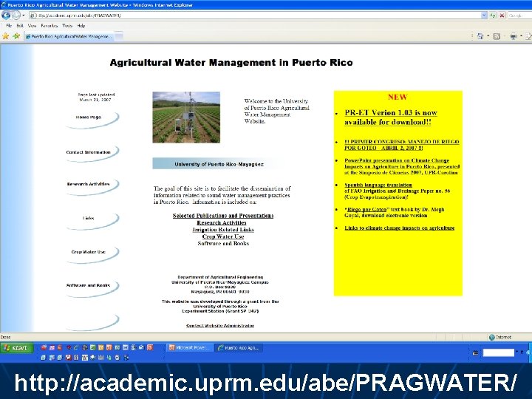Open the File menu
Screen dimensions: 532x399
click(9, 25)
